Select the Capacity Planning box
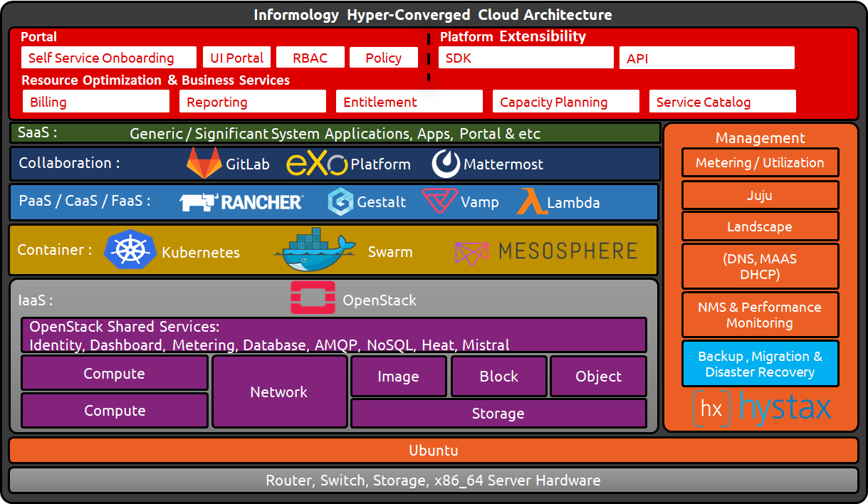Screen dimensions: 868x504 [x=566, y=102]
